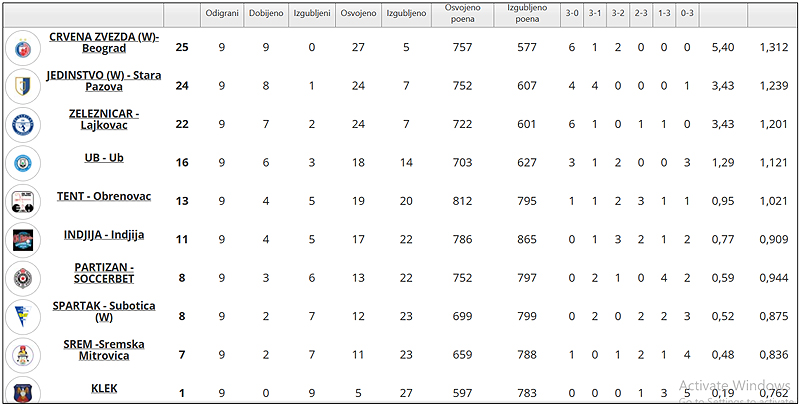
Task: Click the UB club logo icon
Action: 21,161
